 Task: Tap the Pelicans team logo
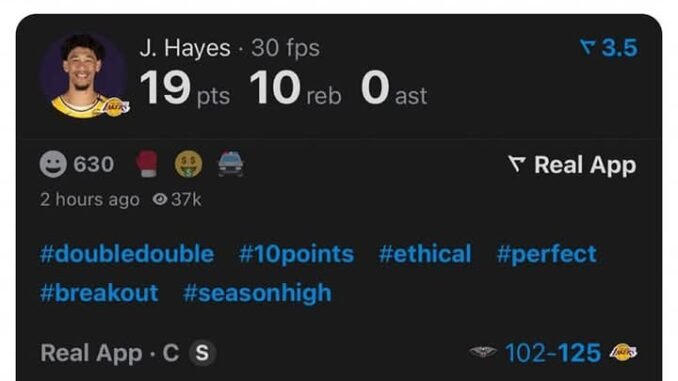[x=483, y=352]
